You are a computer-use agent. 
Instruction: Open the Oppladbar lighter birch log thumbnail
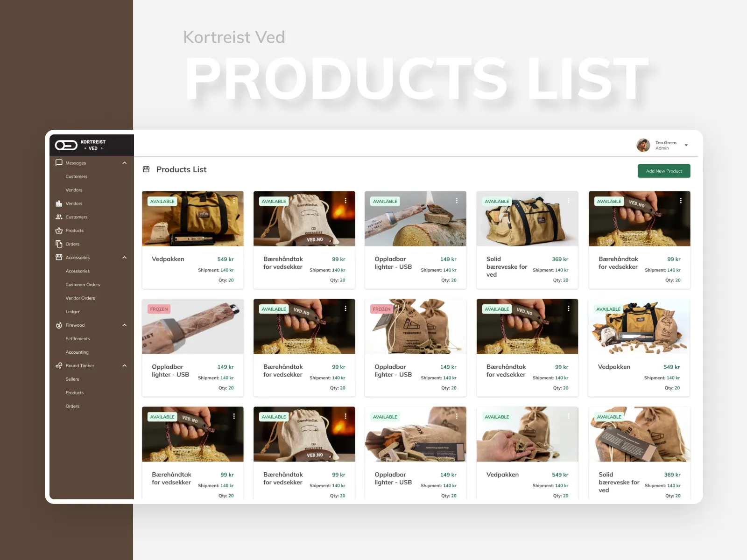(415, 218)
